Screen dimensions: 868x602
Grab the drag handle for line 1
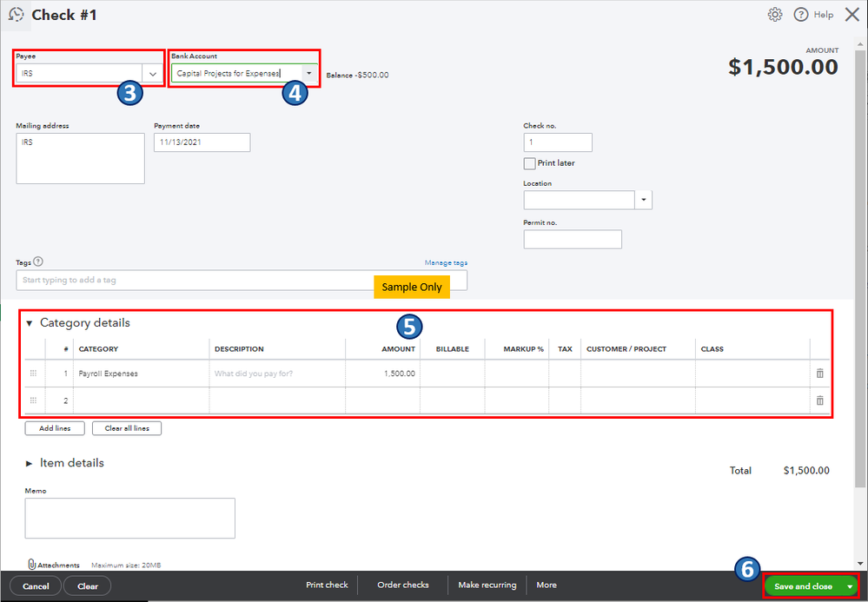(x=33, y=374)
